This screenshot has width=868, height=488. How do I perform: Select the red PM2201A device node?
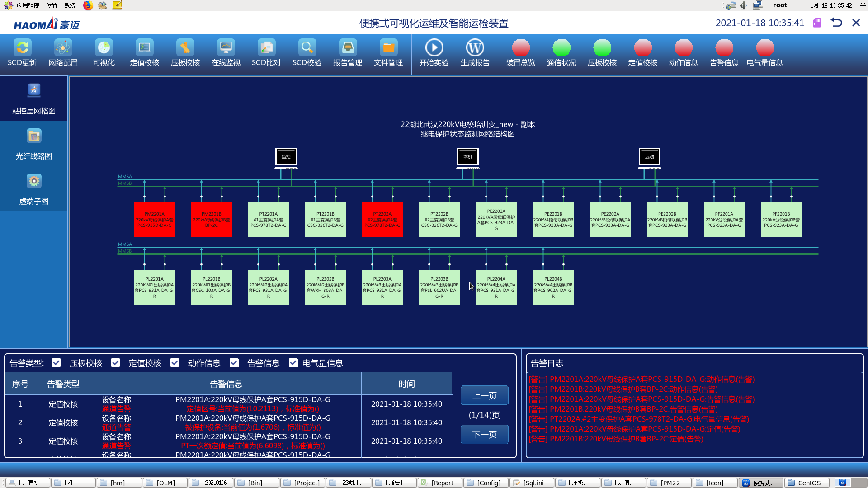click(x=155, y=220)
